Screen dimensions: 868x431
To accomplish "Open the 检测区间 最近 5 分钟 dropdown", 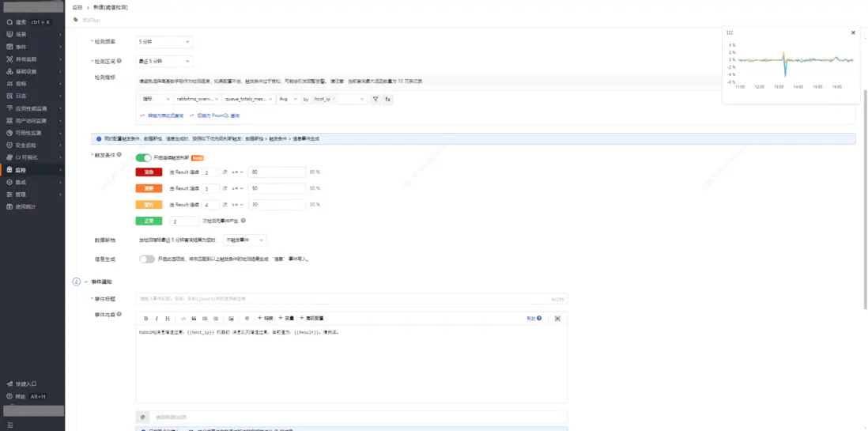I will click(x=164, y=61).
